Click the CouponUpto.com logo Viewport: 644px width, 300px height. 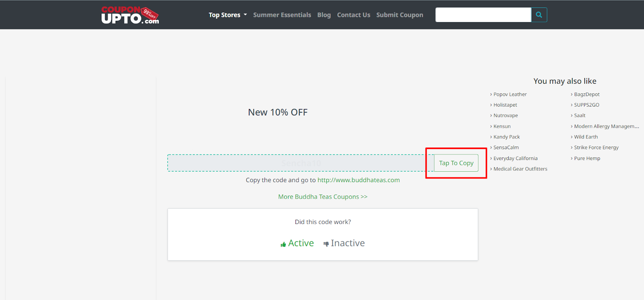pos(130,15)
